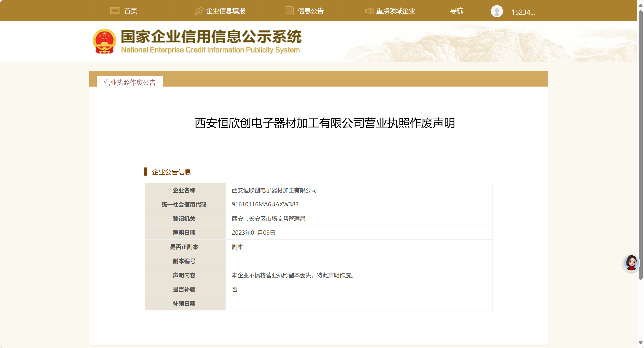
Task: Expand the 导航 menu
Action: click(x=456, y=11)
